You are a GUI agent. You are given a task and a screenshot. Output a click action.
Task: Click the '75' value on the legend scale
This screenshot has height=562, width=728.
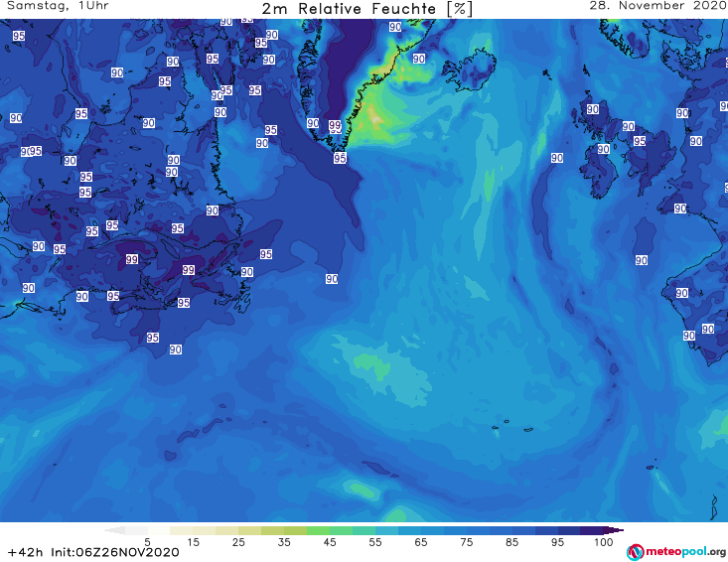466,542
